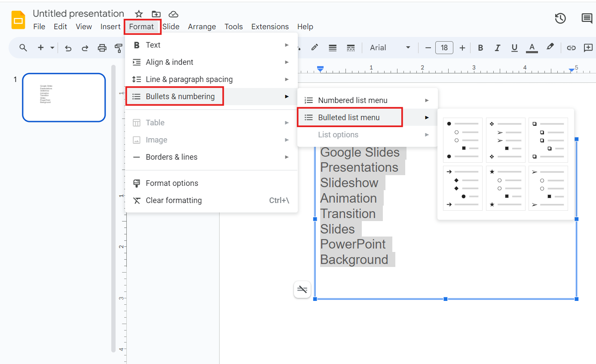Pick the star bullet style
Screen dimensions: 596x364
pyautogui.click(x=506, y=188)
